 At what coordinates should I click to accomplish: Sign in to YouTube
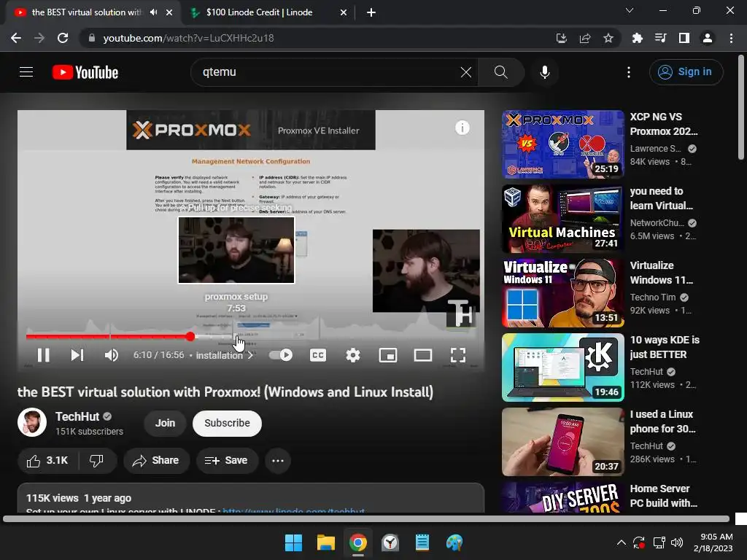pos(686,72)
